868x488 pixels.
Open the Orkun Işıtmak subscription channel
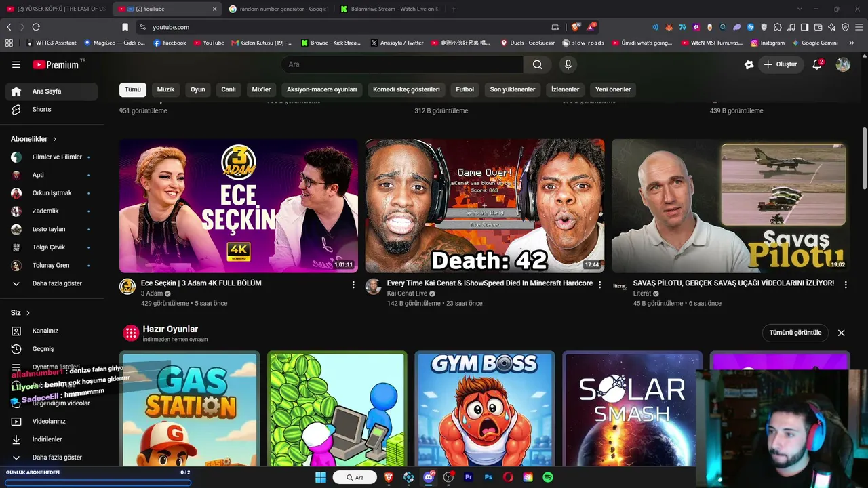52,193
